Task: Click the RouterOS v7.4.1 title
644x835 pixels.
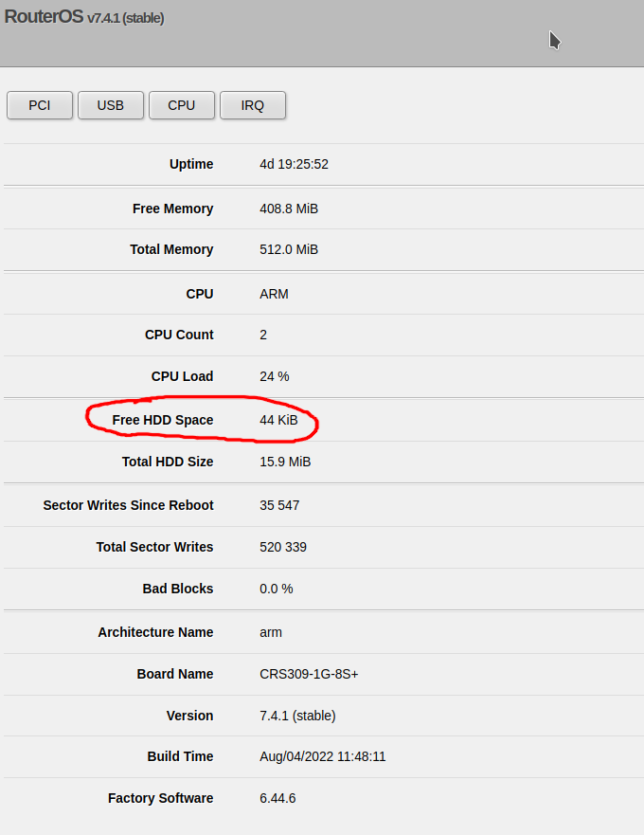Action: point(84,17)
